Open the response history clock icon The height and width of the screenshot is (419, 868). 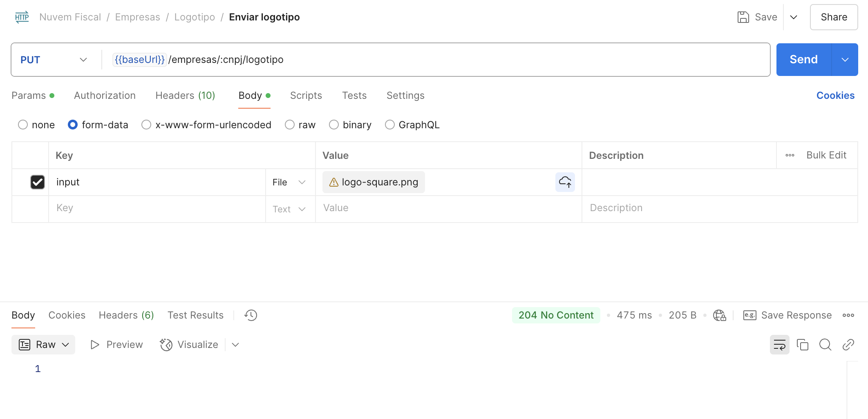click(x=251, y=315)
